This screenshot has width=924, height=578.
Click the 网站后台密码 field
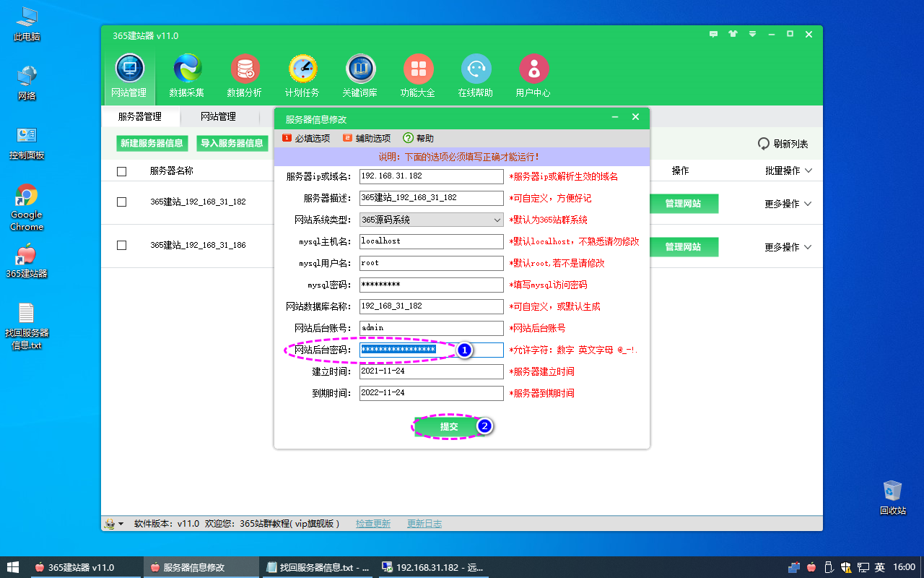pos(432,350)
